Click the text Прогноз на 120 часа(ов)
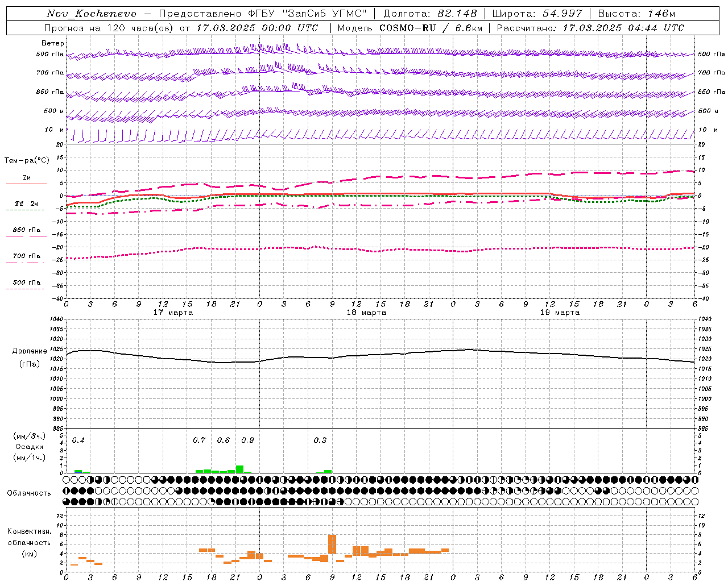This screenshot has width=728, height=582. coord(109,28)
